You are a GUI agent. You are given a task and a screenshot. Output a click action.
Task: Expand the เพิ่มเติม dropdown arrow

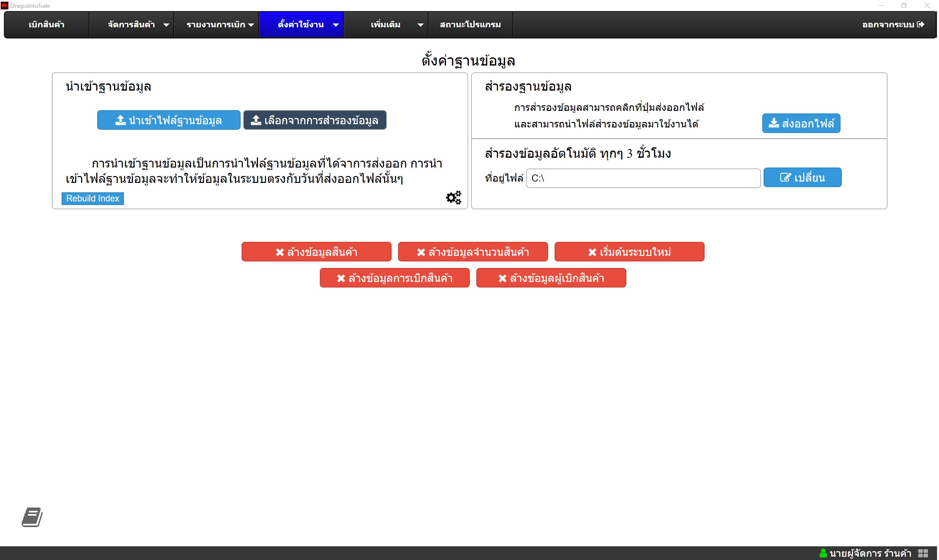pyautogui.click(x=421, y=25)
